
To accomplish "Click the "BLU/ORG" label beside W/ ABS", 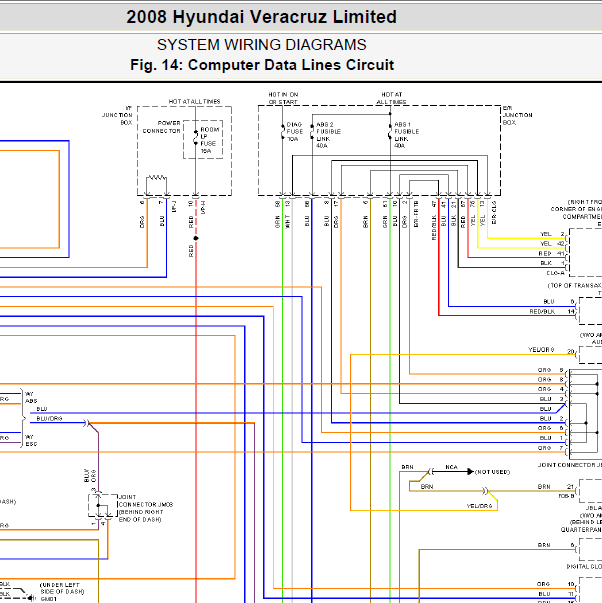I will coord(49,418).
